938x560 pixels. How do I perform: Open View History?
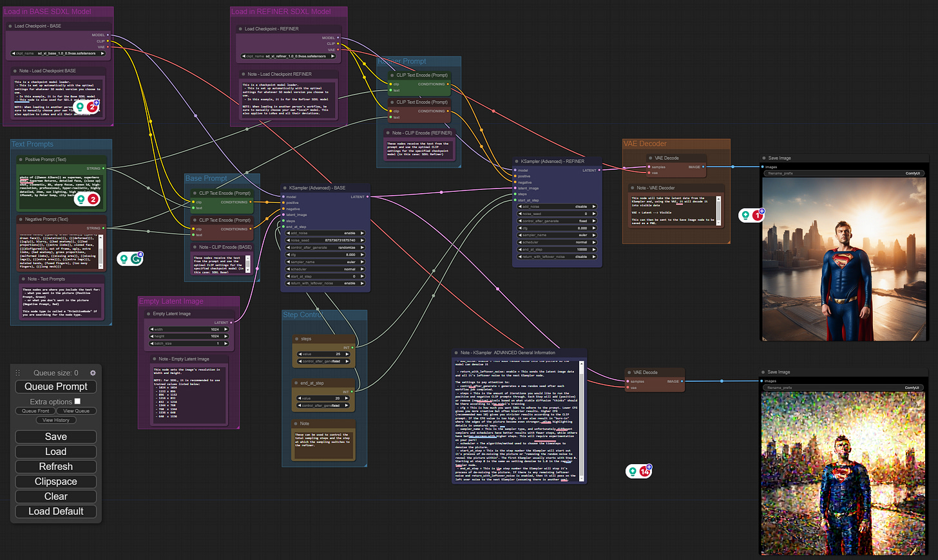coord(56,420)
